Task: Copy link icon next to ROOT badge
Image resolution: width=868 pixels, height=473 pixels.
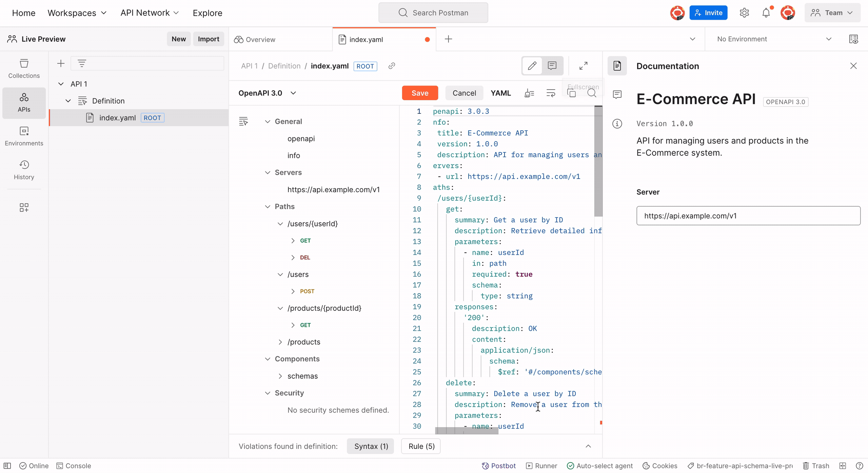Action: click(x=392, y=66)
